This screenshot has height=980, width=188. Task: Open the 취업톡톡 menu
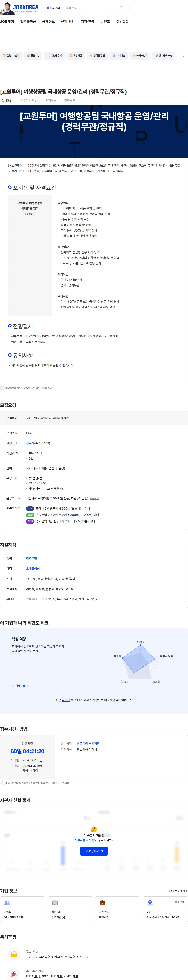click(123, 22)
